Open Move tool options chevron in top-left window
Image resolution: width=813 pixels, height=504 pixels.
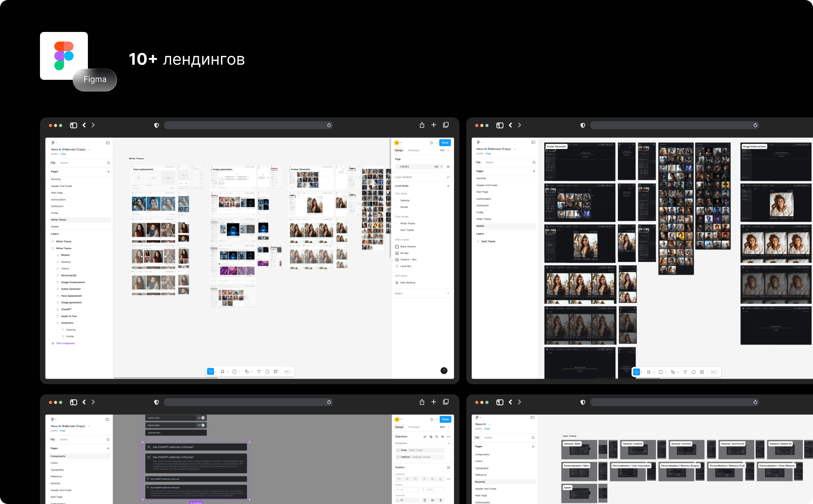216,372
